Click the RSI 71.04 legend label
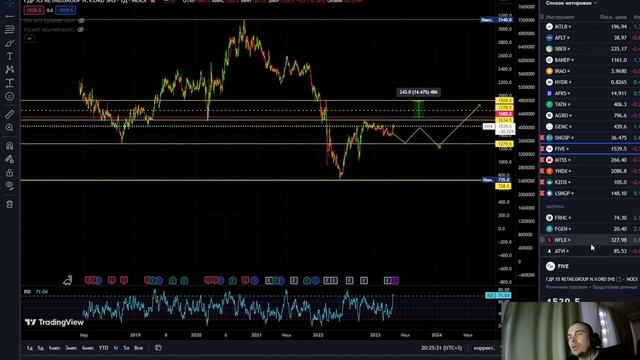Viewport: 640px width, 360px height. pyautogui.click(x=36, y=292)
